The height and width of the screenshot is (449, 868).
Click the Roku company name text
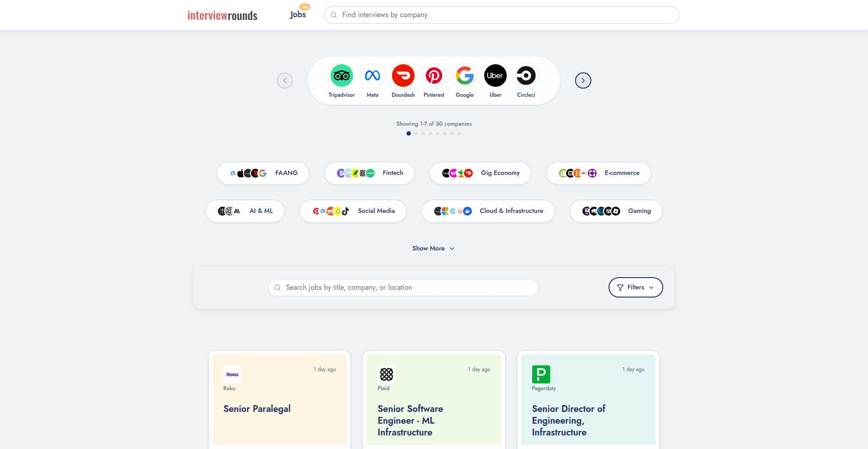click(229, 388)
